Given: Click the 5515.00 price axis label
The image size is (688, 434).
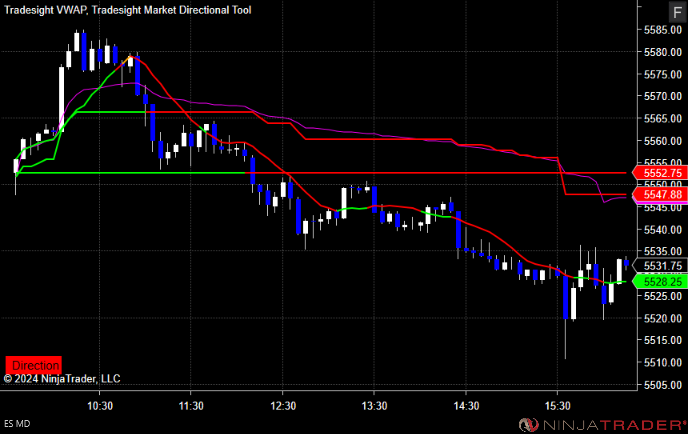Looking at the screenshot, I should point(663,340).
